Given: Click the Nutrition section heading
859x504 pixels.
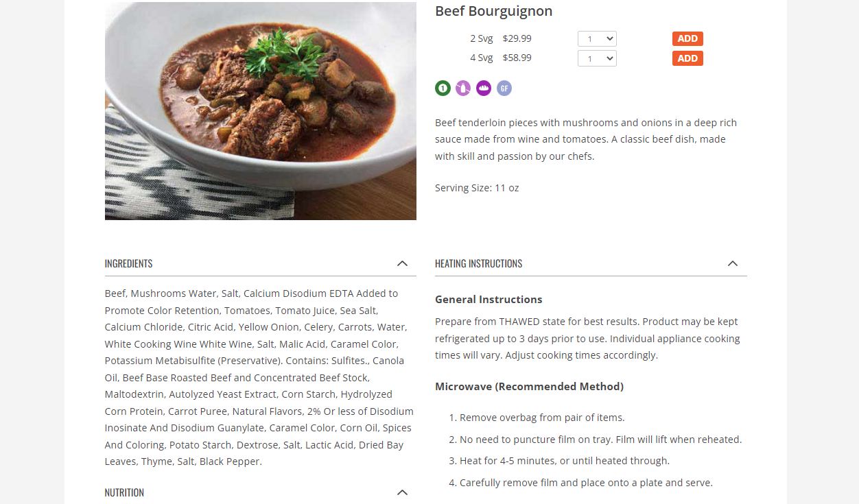Looking at the screenshot, I should pyautogui.click(x=124, y=492).
